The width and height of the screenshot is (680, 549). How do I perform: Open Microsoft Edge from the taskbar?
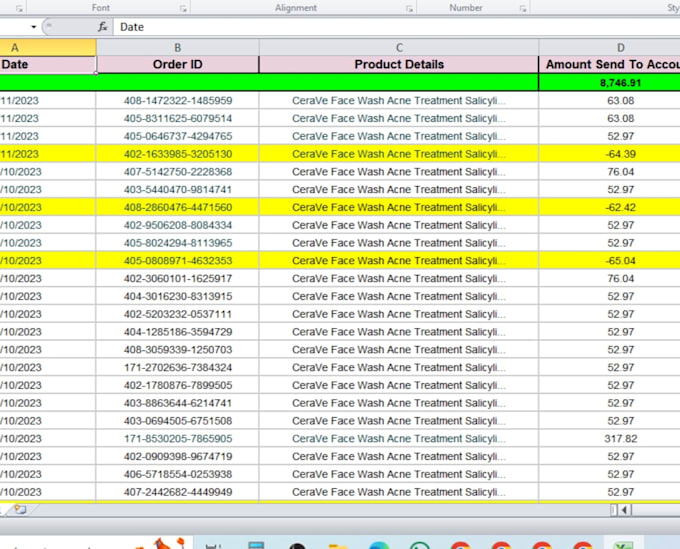pos(379,545)
